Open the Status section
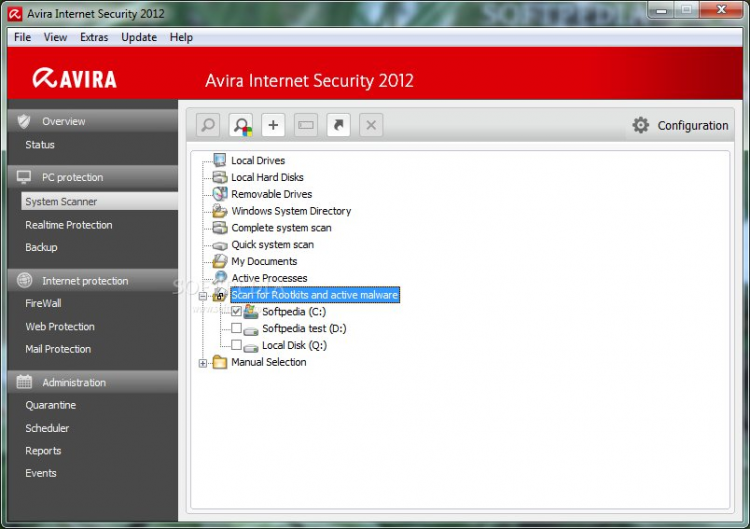Viewport: 750px width, 529px height. [40, 144]
